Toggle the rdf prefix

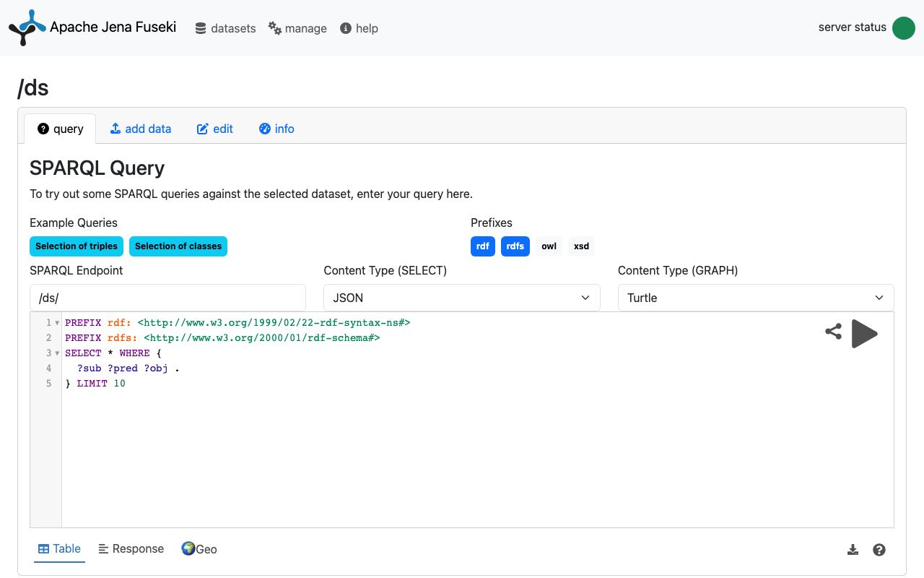click(483, 246)
